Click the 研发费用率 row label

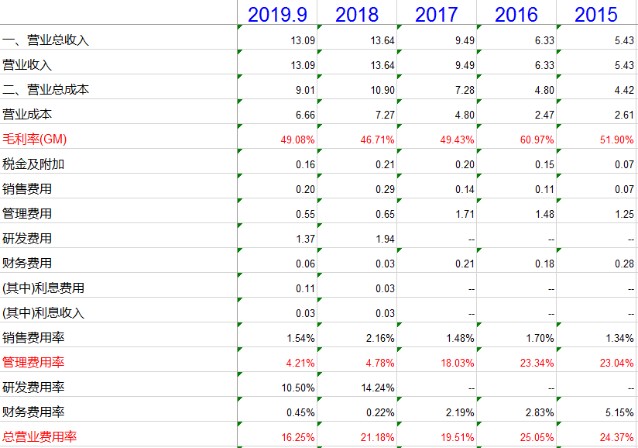35,386
